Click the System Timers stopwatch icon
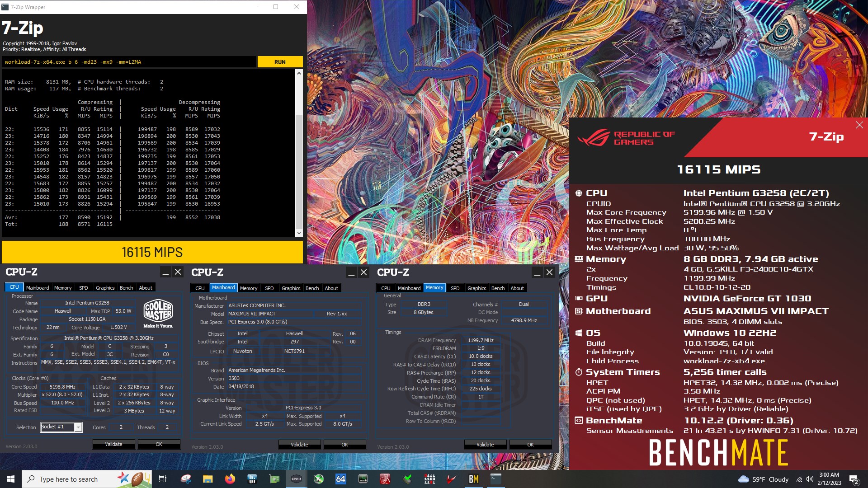Screen dimensions: 868x488 (x=578, y=372)
